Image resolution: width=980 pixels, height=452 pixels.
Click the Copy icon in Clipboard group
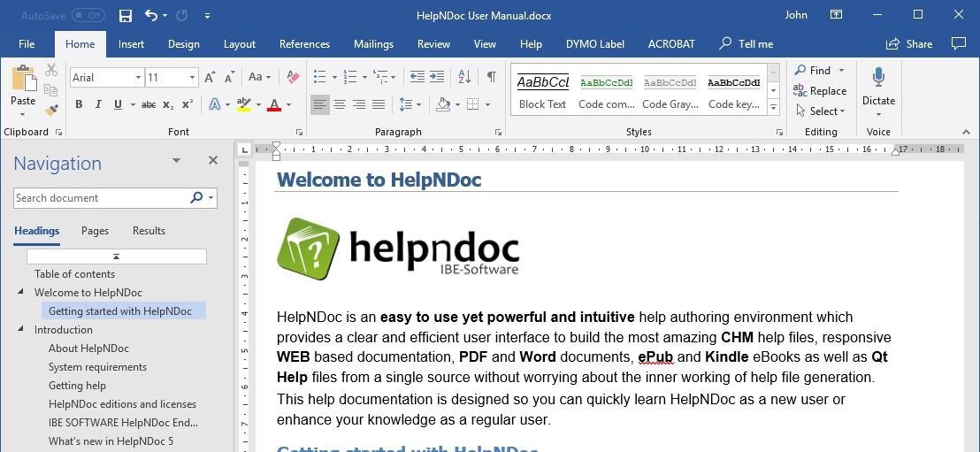click(51, 90)
